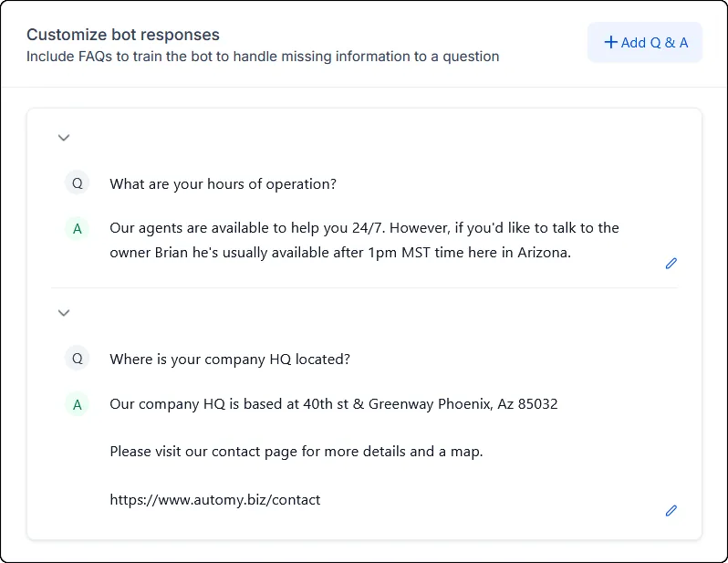Click the 40th st & Greenway address line
The height and width of the screenshot is (563, 728).
[x=333, y=404]
